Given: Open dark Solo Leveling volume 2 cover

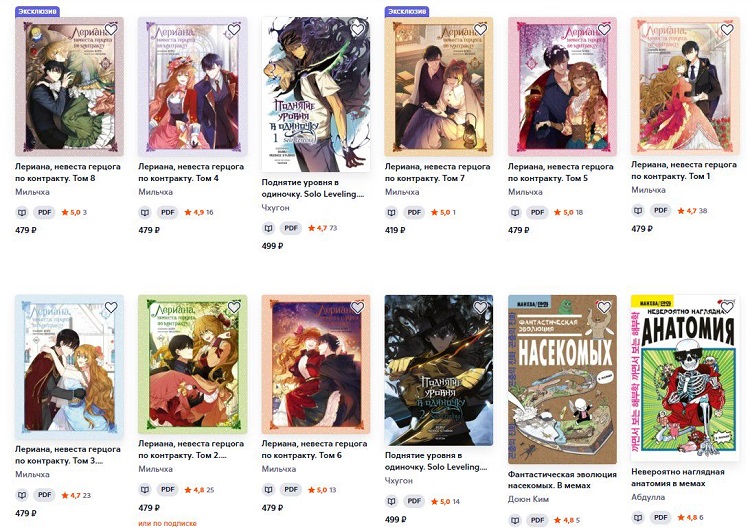Looking at the screenshot, I should click(x=439, y=370).
